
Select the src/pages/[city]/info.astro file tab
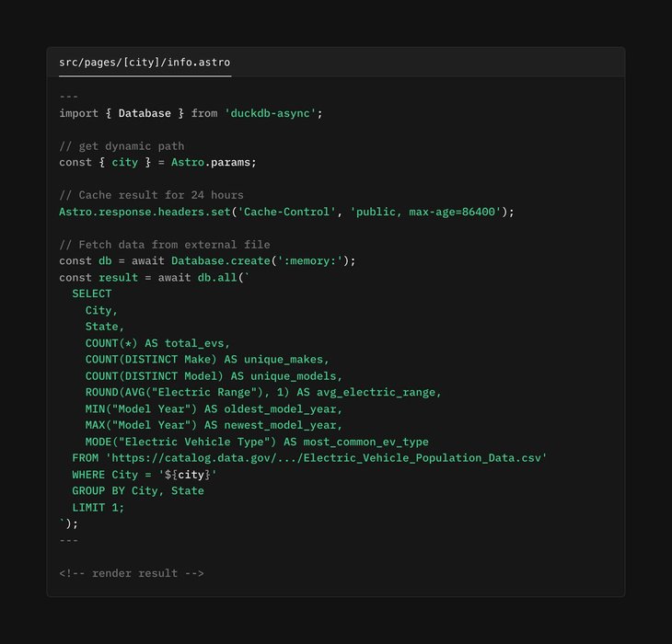point(145,63)
